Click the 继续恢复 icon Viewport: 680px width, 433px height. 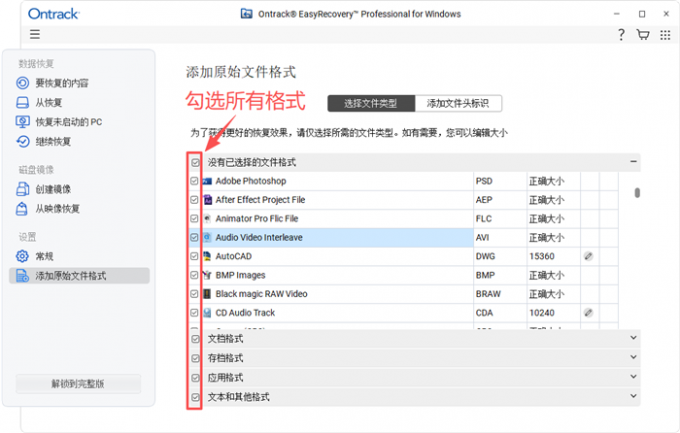pos(23,141)
